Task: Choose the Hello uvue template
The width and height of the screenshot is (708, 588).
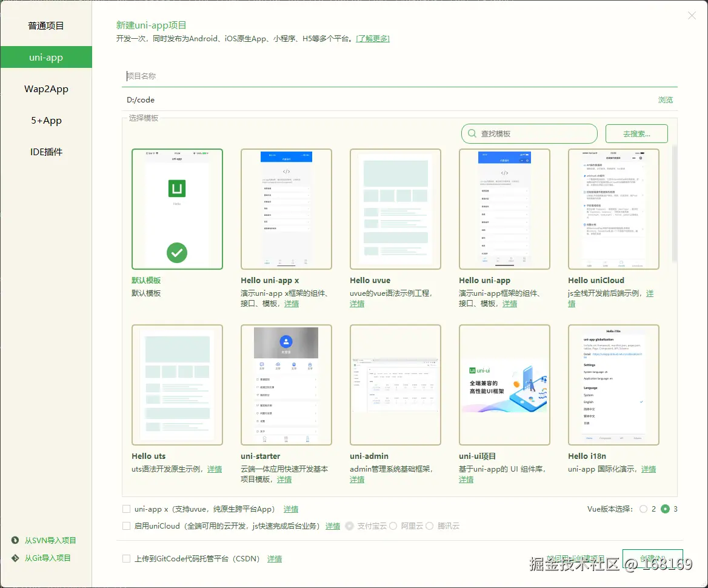Action: click(396, 209)
